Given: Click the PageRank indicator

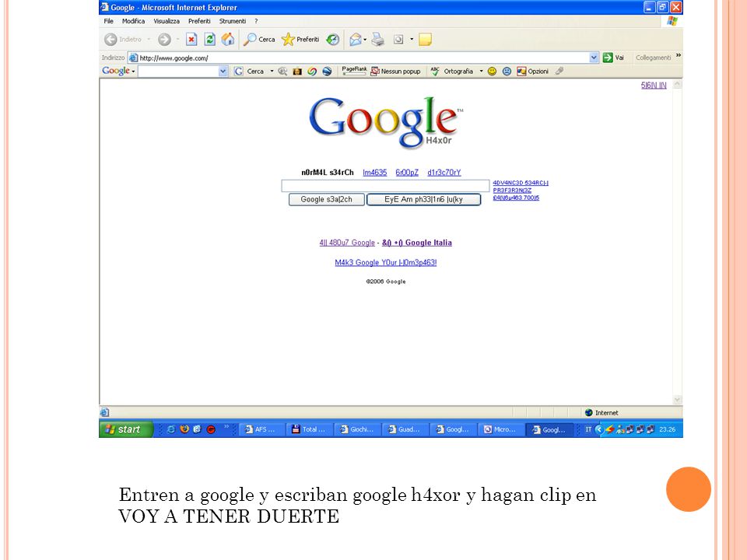Looking at the screenshot, I should pyautogui.click(x=355, y=71).
